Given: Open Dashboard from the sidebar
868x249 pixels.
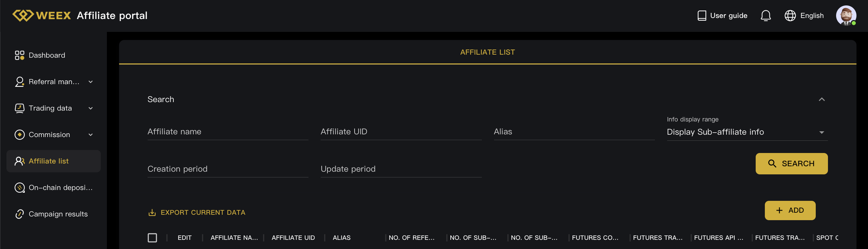Looking at the screenshot, I should click(x=47, y=55).
